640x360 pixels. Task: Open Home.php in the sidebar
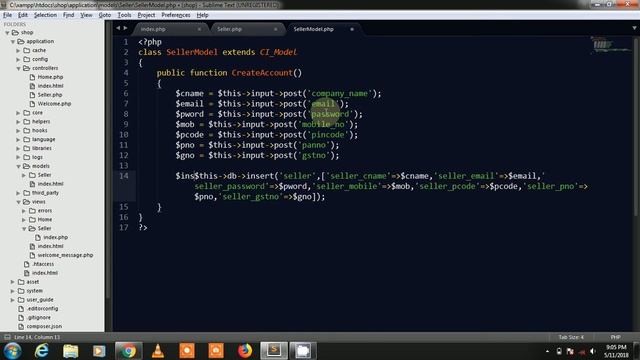pos(50,77)
